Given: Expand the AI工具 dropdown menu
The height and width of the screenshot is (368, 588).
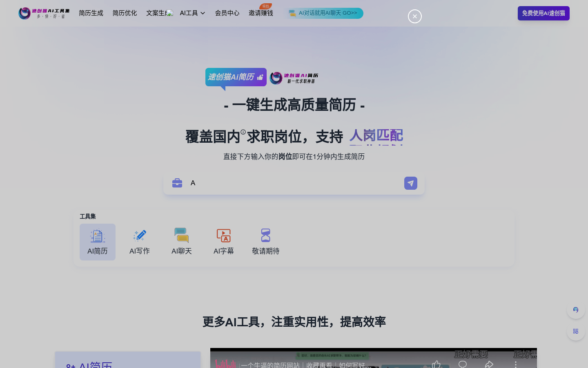Looking at the screenshot, I should coord(192,13).
